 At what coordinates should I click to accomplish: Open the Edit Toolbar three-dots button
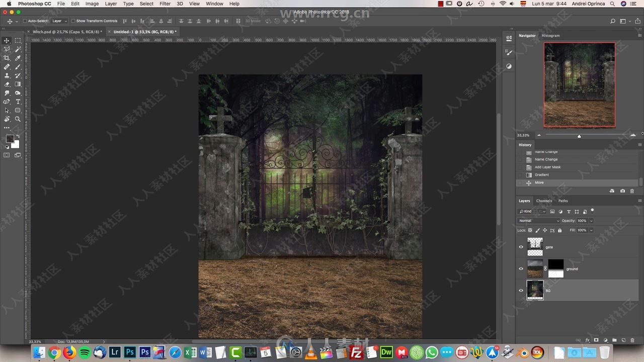point(7,128)
